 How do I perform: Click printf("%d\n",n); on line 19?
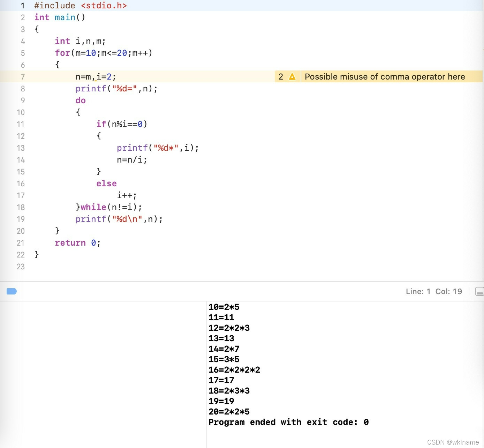pos(119,219)
